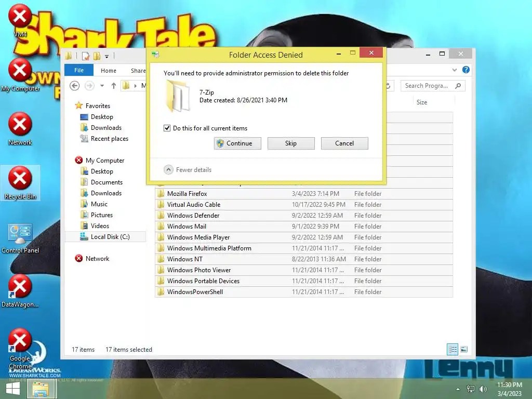Image resolution: width=532 pixels, height=399 pixels.
Task: Select the Windows Media Player folder
Action: 304,237
